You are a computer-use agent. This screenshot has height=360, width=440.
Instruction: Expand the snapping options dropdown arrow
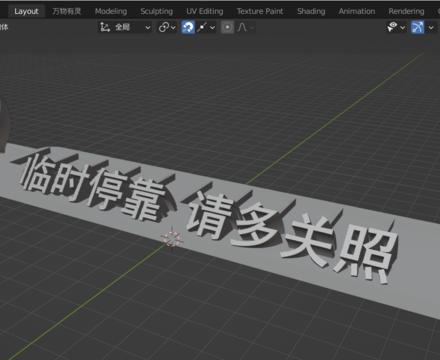(212, 28)
